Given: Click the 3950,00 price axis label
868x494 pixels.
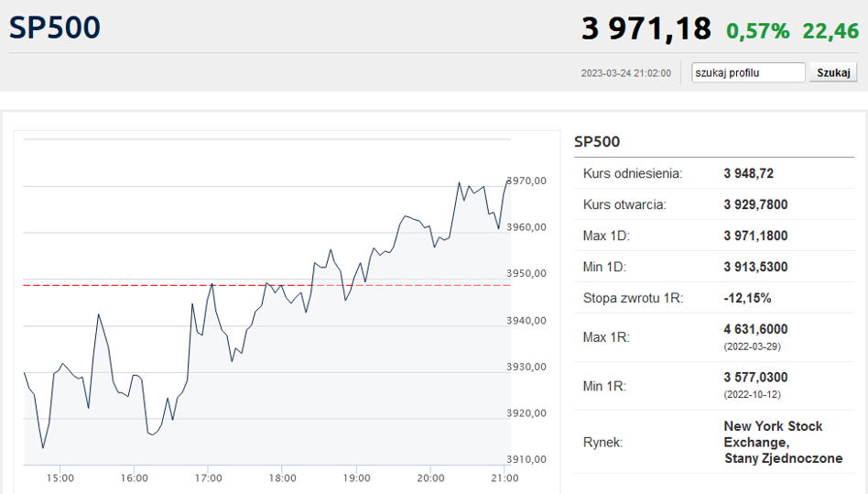Looking at the screenshot, I should (526, 273).
